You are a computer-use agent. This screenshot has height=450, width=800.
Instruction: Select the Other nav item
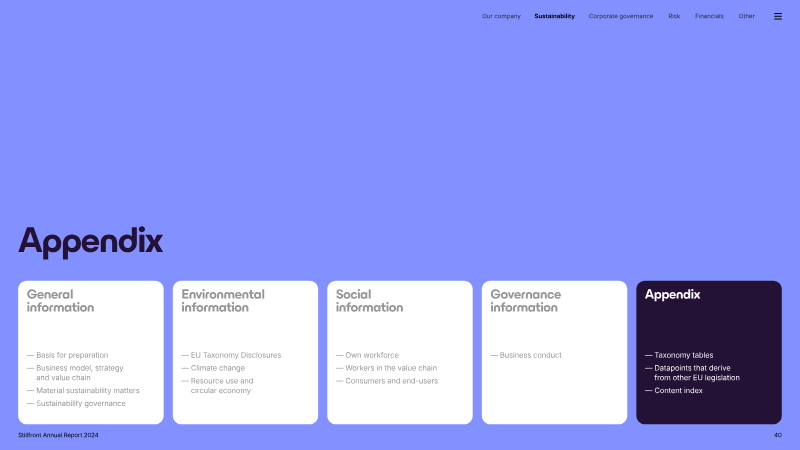pos(746,16)
